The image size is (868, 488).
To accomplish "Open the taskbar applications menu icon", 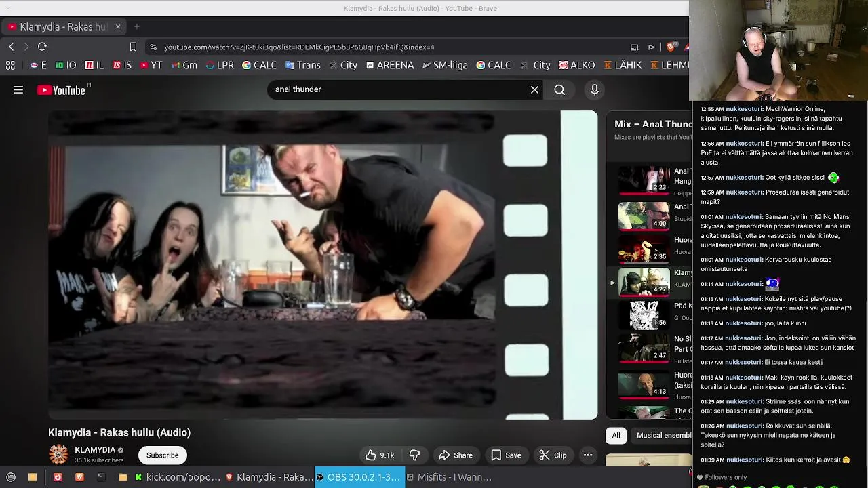I will coord(10,477).
